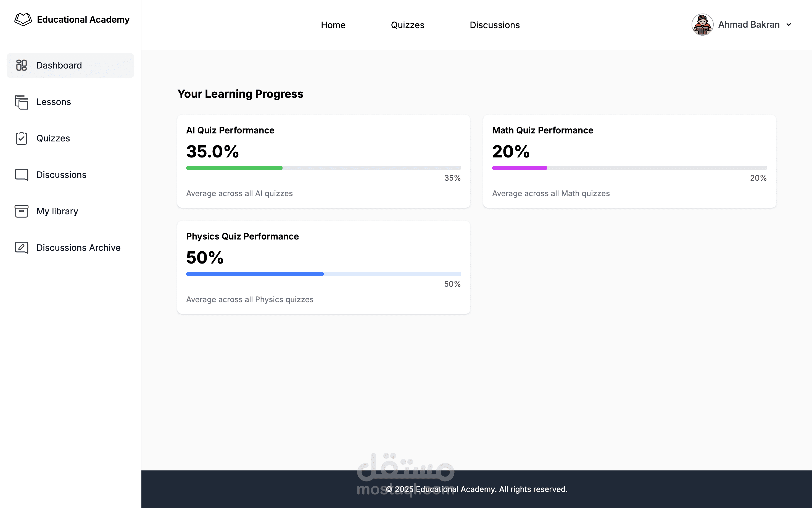Select the Lessons sidebar link
812x508 pixels.
54,102
